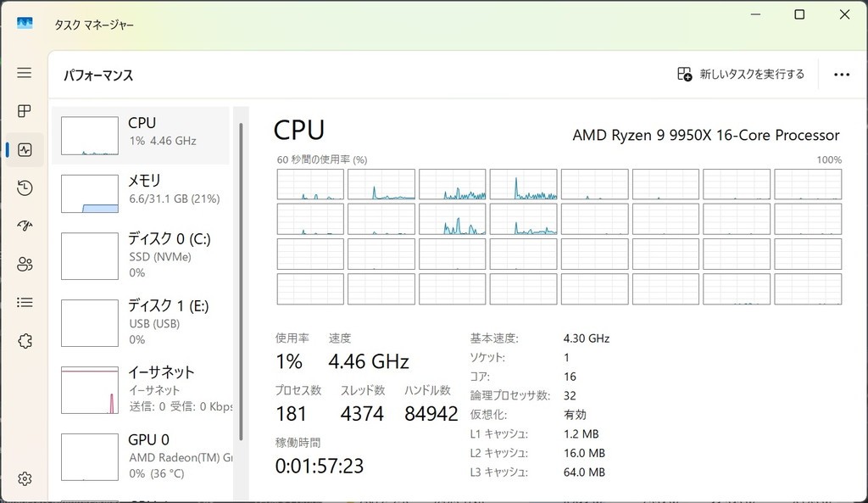Screen dimensions: 868x503
Task: Open the App history icon
Action: click(x=24, y=188)
